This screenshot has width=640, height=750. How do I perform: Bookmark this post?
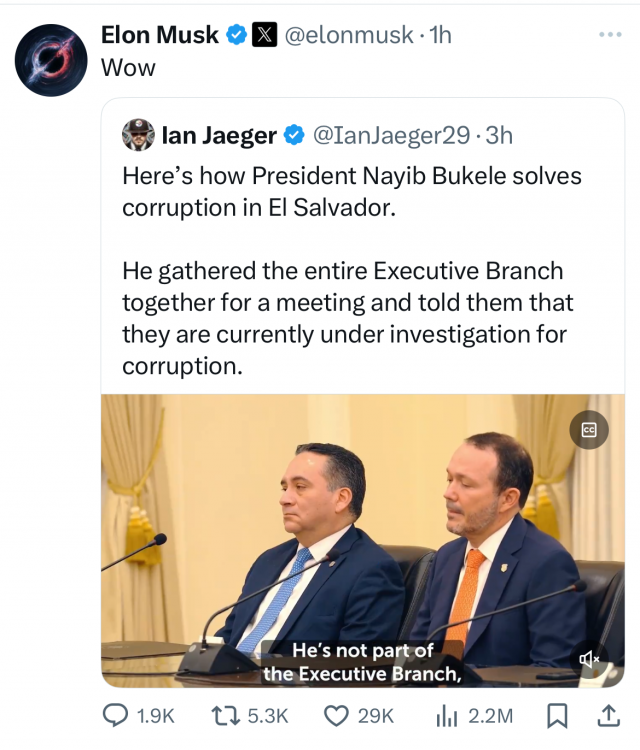coord(557,715)
